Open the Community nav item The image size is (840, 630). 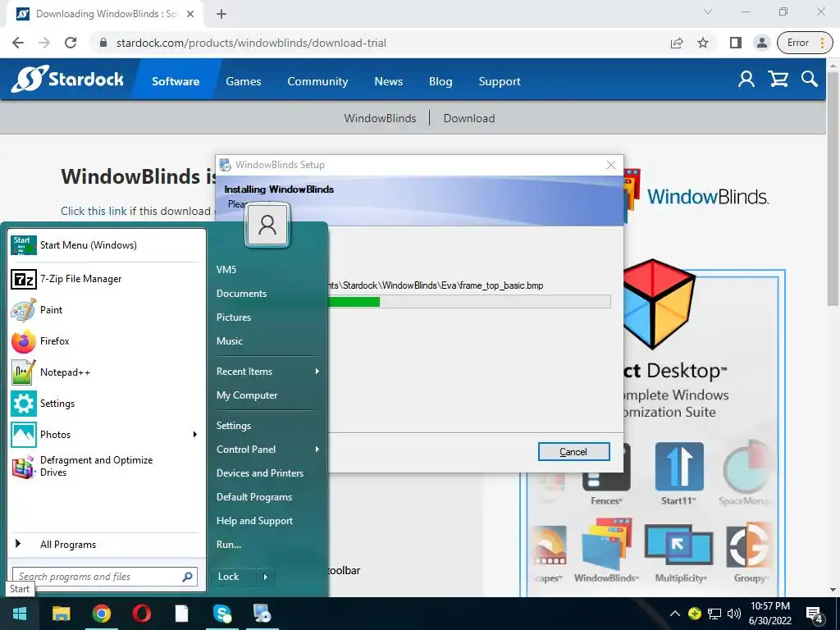point(317,81)
